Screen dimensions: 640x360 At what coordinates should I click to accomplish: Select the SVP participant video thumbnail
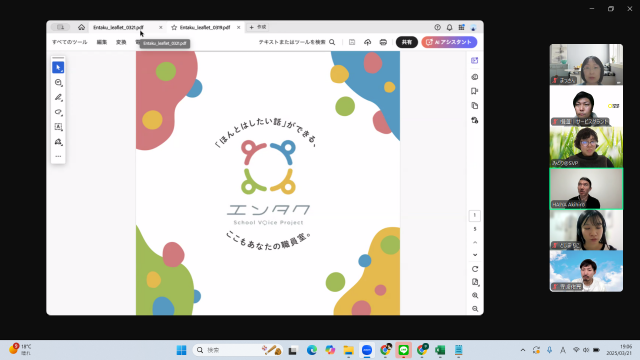tap(586, 147)
